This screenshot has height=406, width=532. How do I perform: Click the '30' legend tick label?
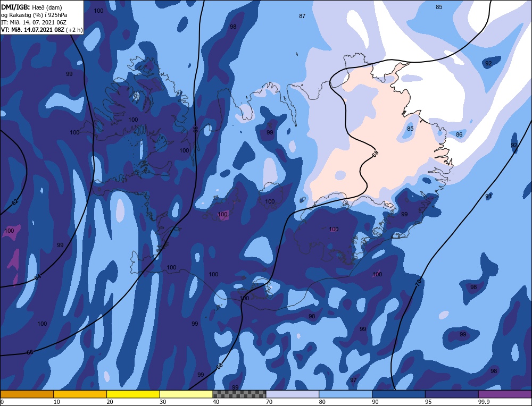(x=163, y=402)
